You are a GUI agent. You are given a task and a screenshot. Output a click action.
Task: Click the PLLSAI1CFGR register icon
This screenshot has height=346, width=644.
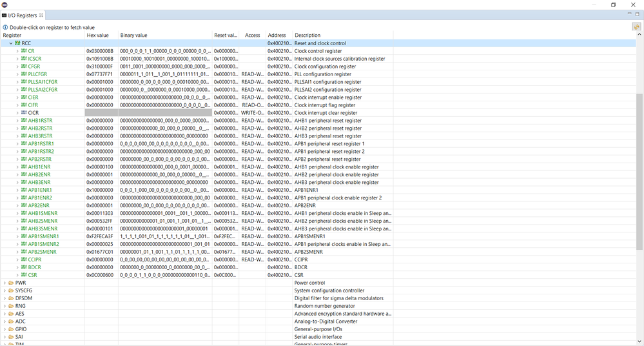tap(24, 82)
